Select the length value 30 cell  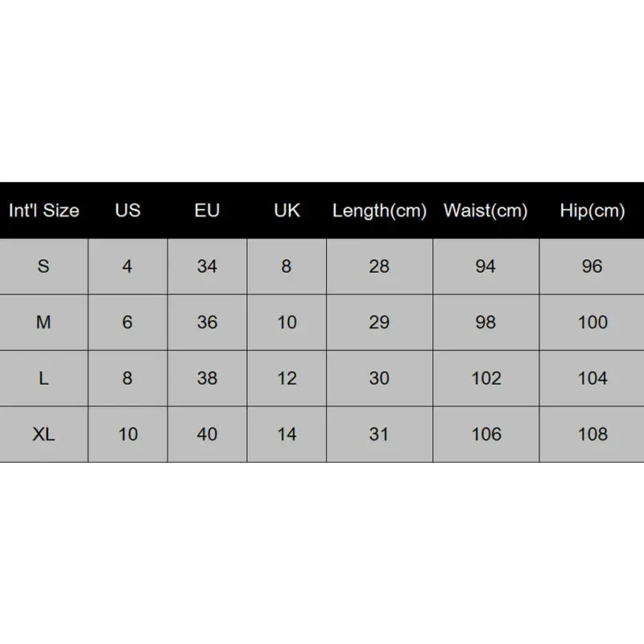(x=379, y=378)
